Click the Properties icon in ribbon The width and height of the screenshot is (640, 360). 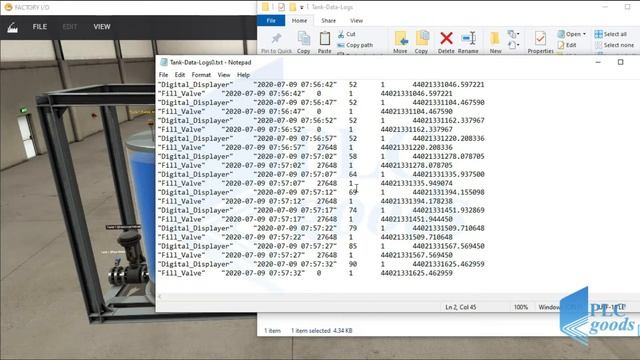tap(540, 39)
